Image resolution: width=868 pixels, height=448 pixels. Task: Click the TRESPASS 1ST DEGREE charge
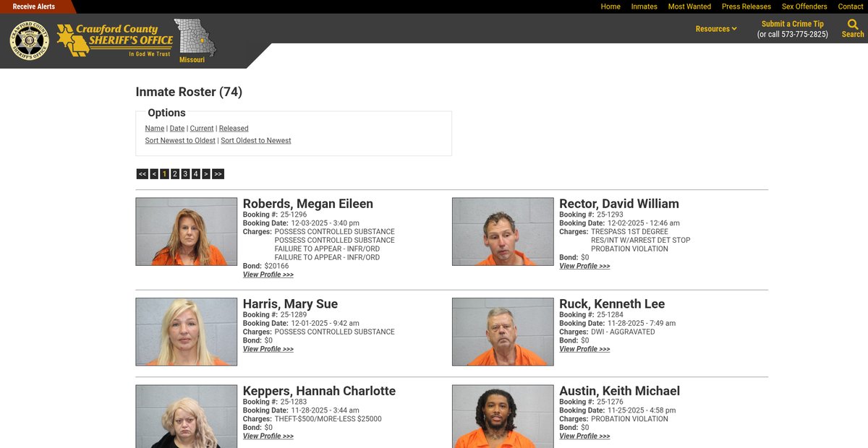coord(629,232)
